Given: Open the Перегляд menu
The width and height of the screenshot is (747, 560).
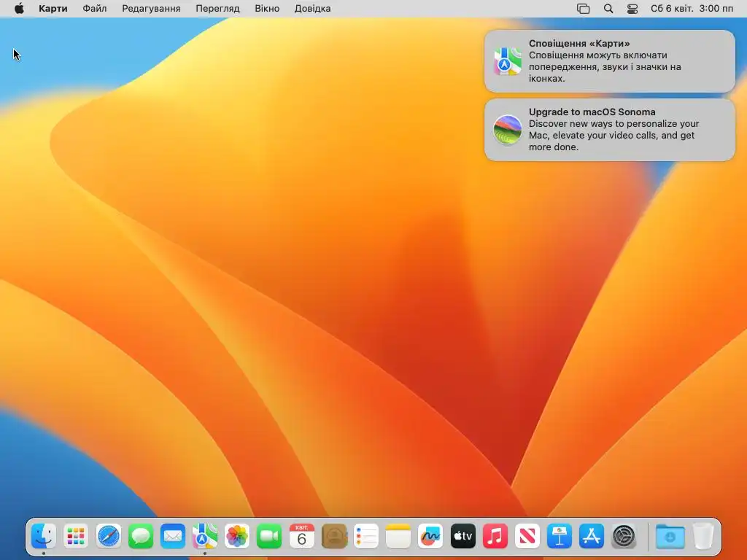Looking at the screenshot, I should (217, 9).
